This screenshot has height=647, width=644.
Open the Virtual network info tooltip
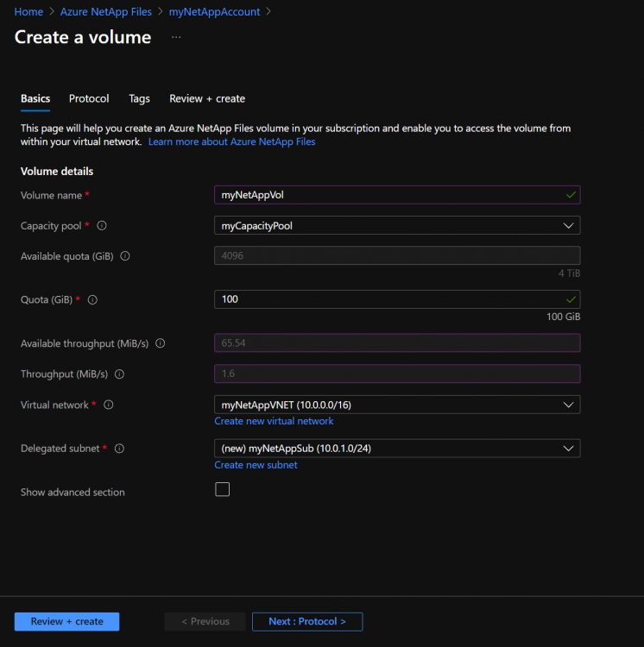click(109, 405)
